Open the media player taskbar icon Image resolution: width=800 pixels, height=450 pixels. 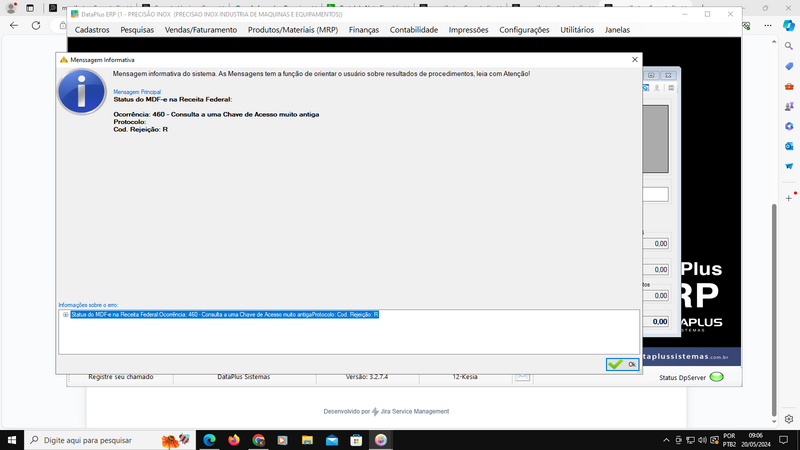click(x=283, y=440)
